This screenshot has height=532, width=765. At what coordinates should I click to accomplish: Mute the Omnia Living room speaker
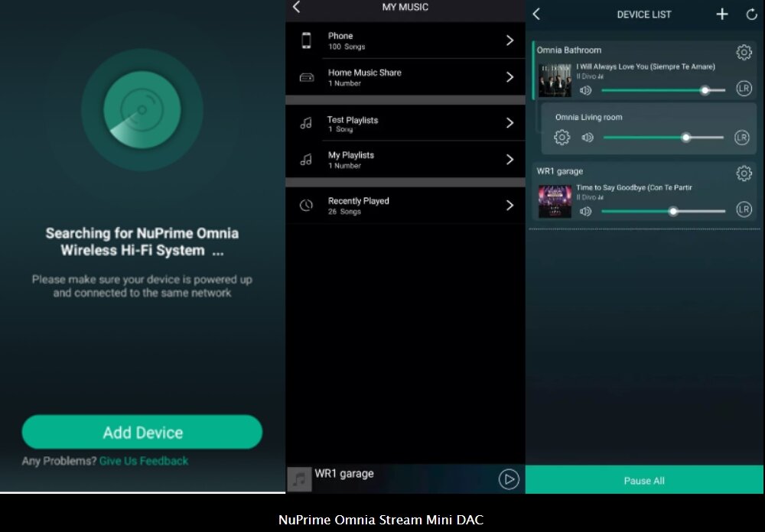[x=588, y=138]
